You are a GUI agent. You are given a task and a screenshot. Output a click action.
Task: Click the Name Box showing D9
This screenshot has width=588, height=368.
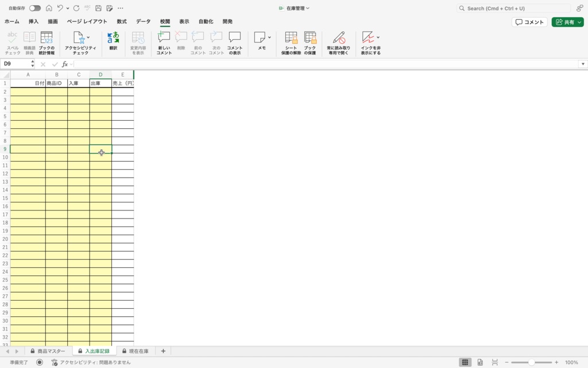pos(15,64)
